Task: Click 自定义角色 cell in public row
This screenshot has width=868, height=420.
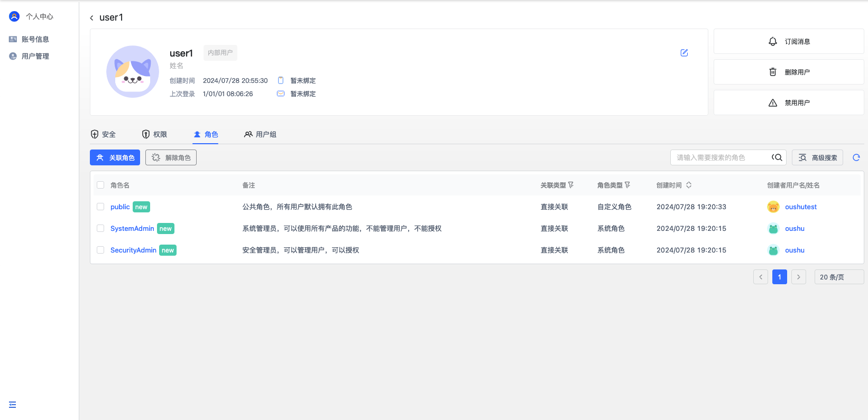Action: click(x=614, y=207)
